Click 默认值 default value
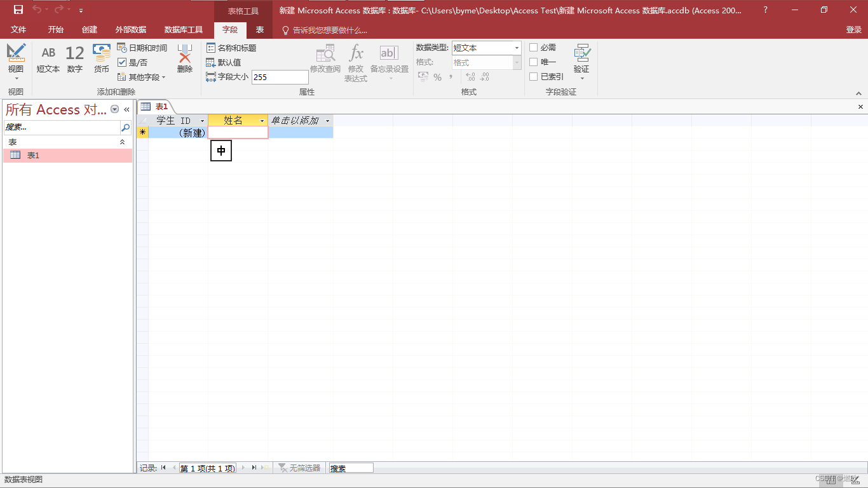The image size is (868, 488). [224, 62]
